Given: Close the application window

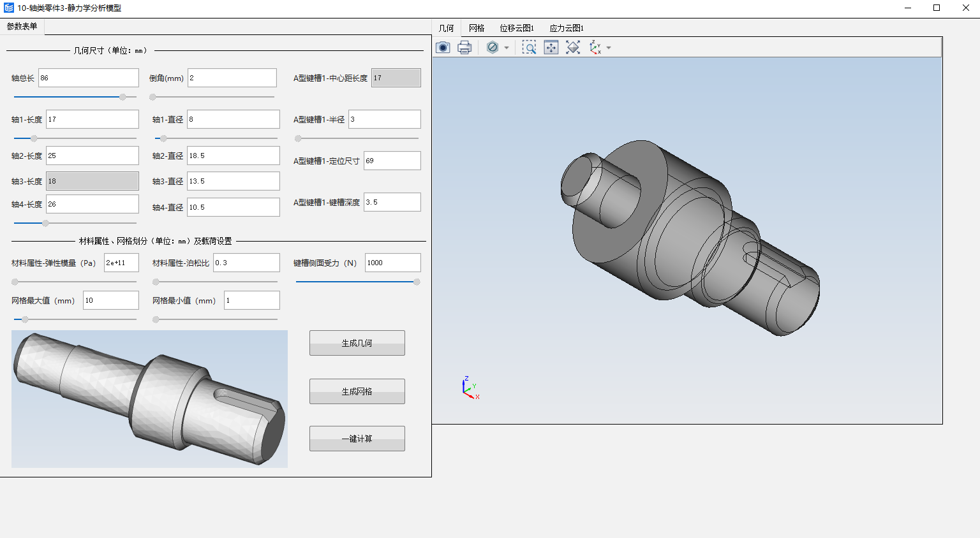Looking at the screenshot, I should (x=965, y=8).
